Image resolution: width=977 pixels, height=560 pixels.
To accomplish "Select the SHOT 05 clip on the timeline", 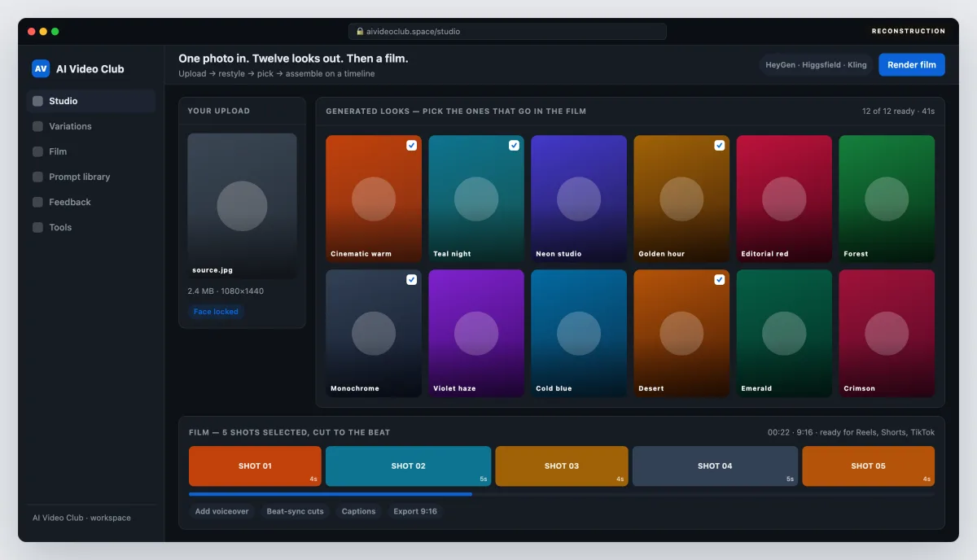I will coord(868,466).
